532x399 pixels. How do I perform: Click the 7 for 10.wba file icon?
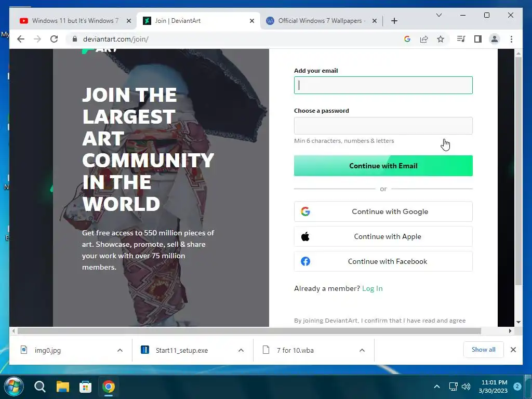click(266, 350)
